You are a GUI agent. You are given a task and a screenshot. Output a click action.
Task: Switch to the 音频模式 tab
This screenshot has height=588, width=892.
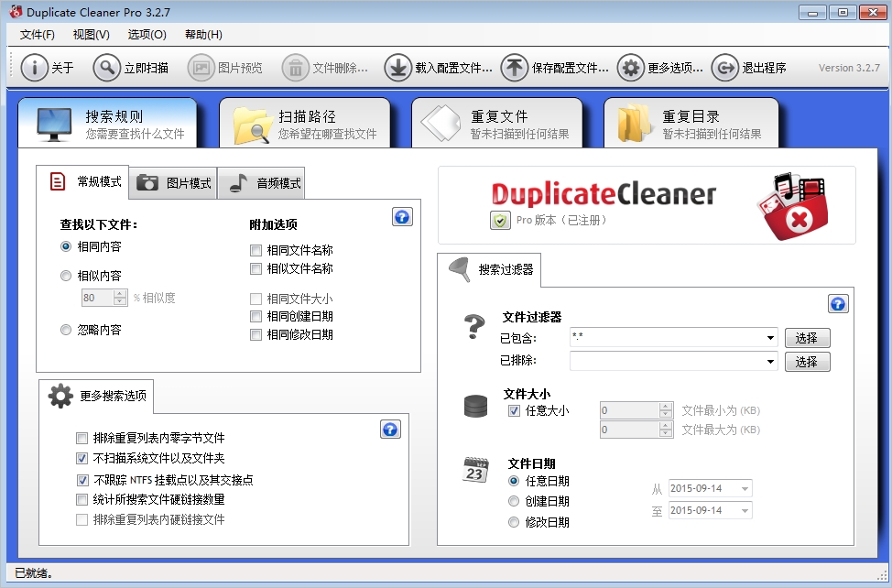point(261,183)
